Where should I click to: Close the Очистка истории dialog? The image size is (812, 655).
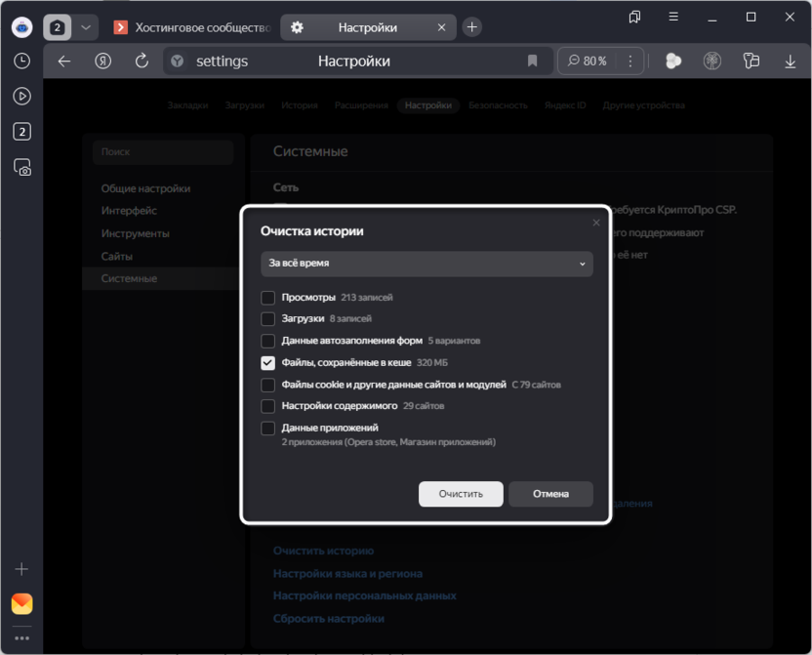[x=596, y=223]
